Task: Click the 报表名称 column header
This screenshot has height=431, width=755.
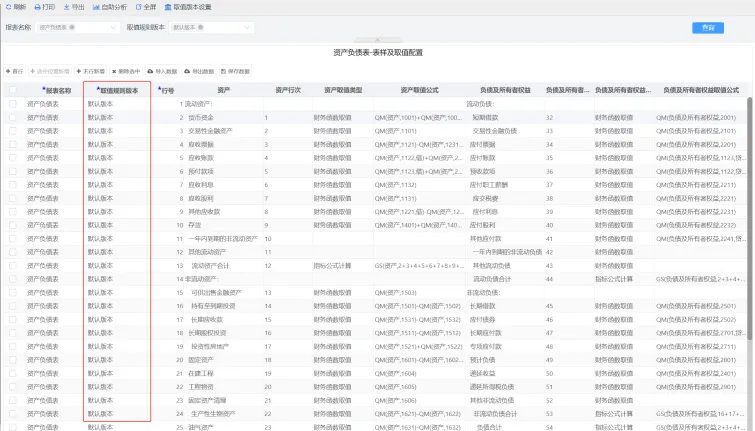Action: [57, 90]
